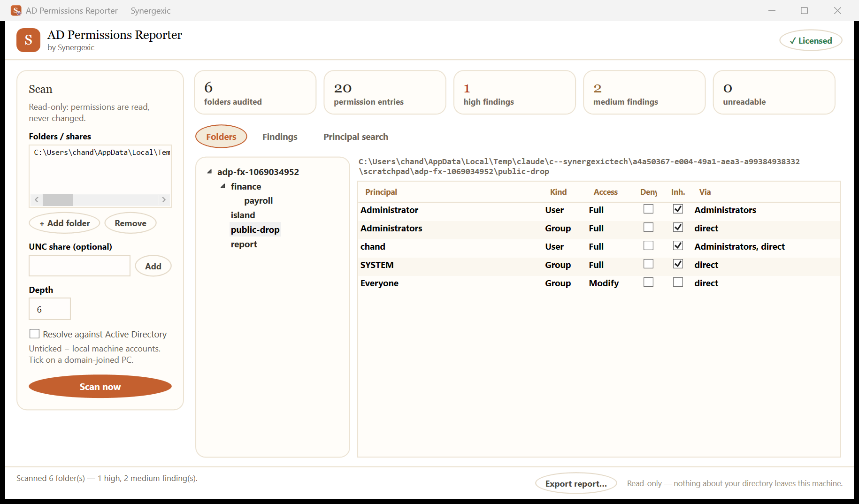The height and width of the screenshot is (504, 859).
Task: Toggle Inherited checkbox for SYSTEM row
Action: 678,264
